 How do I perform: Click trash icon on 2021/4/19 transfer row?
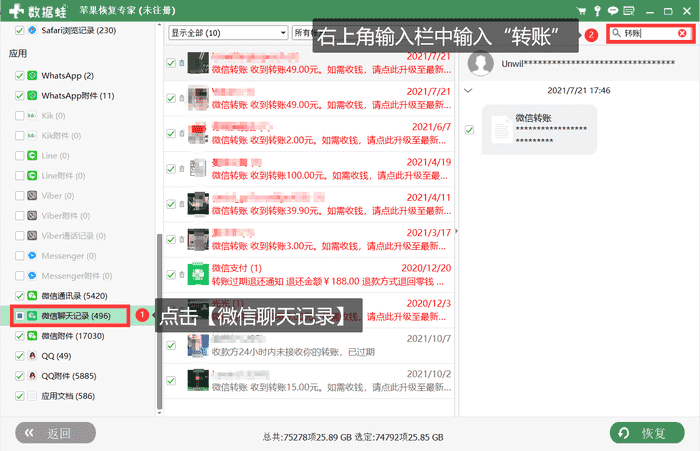(x=182, y=169)
